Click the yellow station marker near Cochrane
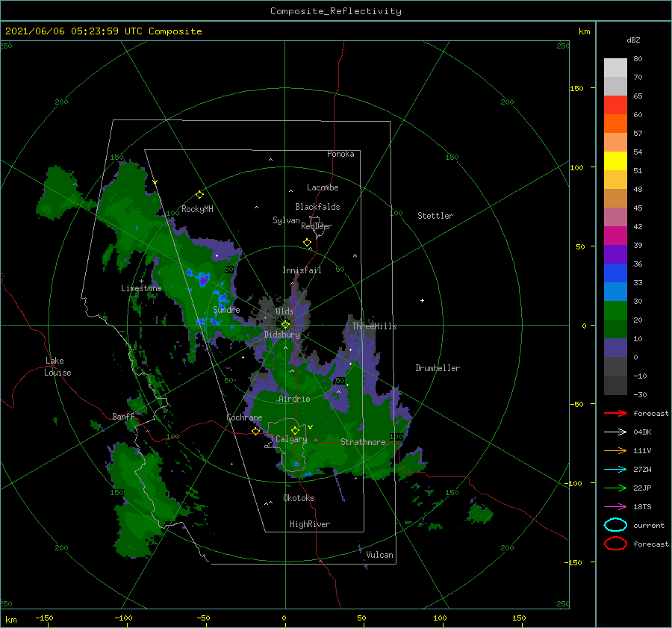This screenshot has height=628, width=672. pos(256,432)
